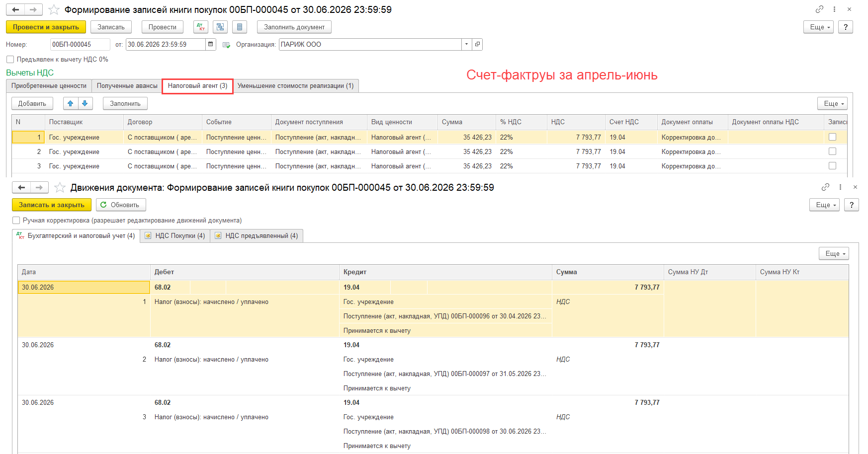Open the vertical dots menu of Движения документа
The height and width of the screenshot is (454, 868).
click(x=841, y=187)
